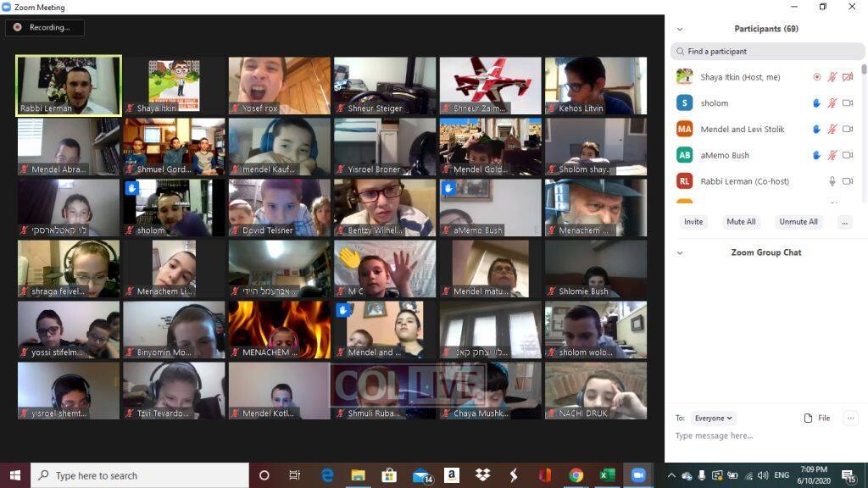868x488 pixels.
Task: Click the File attachment icon in chat
Action: (x=817, y=419)
